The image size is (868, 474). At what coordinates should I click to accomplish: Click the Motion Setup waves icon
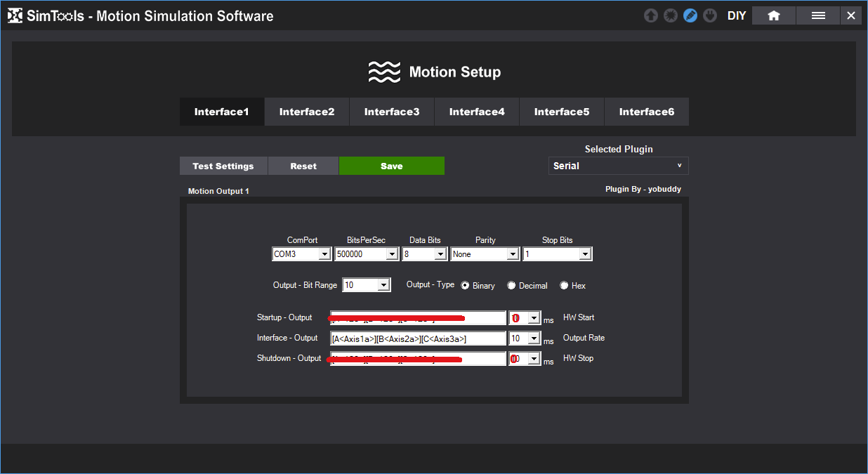point(384,72)
